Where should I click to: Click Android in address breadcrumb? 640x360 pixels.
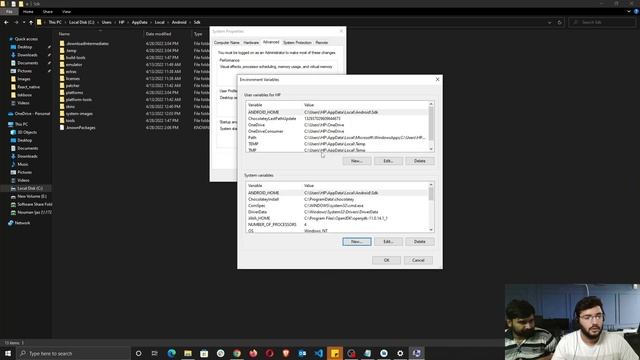[x=179, y=22]
